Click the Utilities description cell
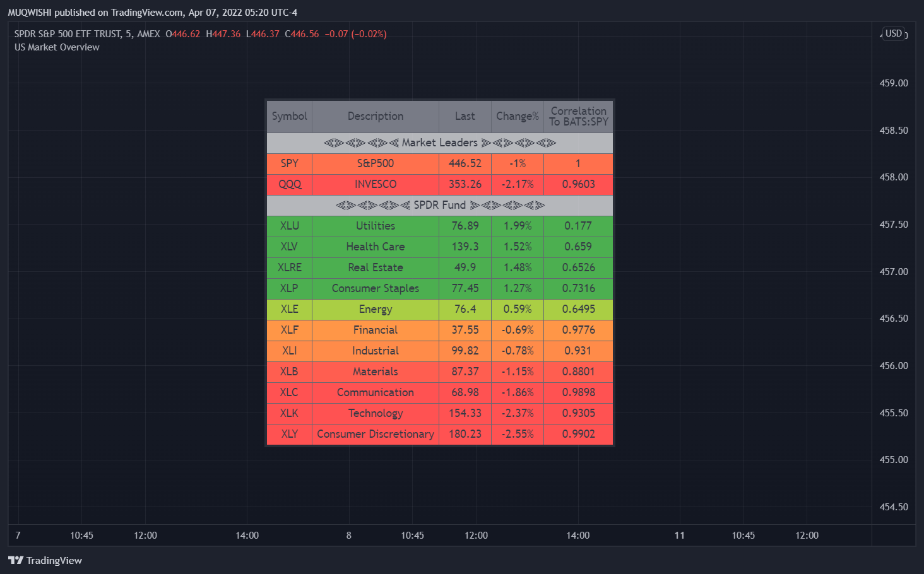The width and height of the screenshot is (924, 574). pos(376,226)
